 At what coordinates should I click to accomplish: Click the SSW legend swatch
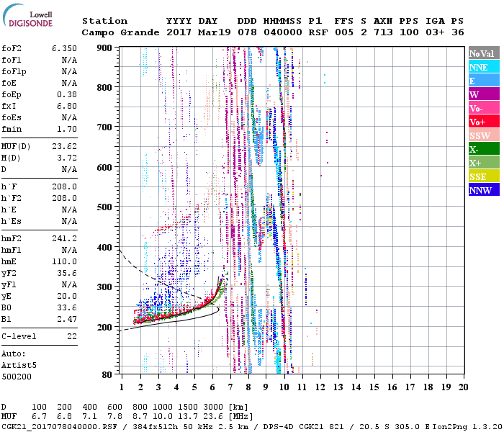point(483,135)
